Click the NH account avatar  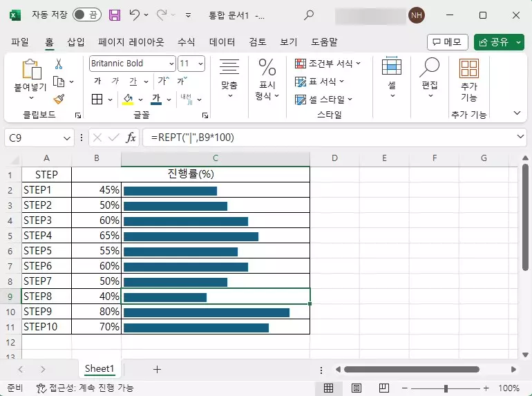(417, 15)
